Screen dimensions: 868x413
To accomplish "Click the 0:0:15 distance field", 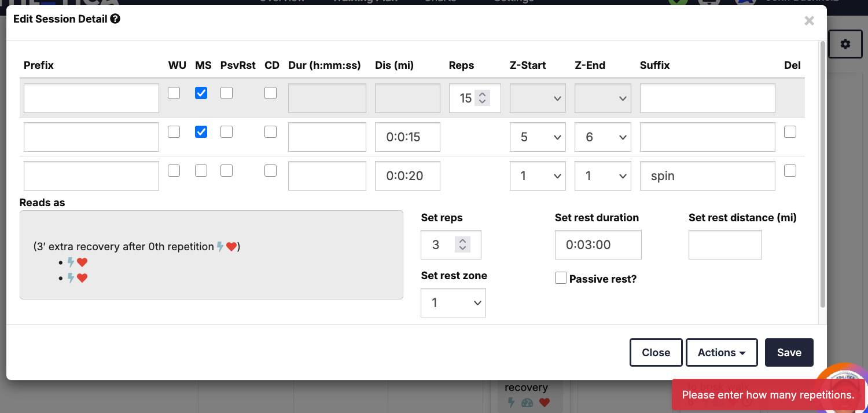I will (407, 137).
